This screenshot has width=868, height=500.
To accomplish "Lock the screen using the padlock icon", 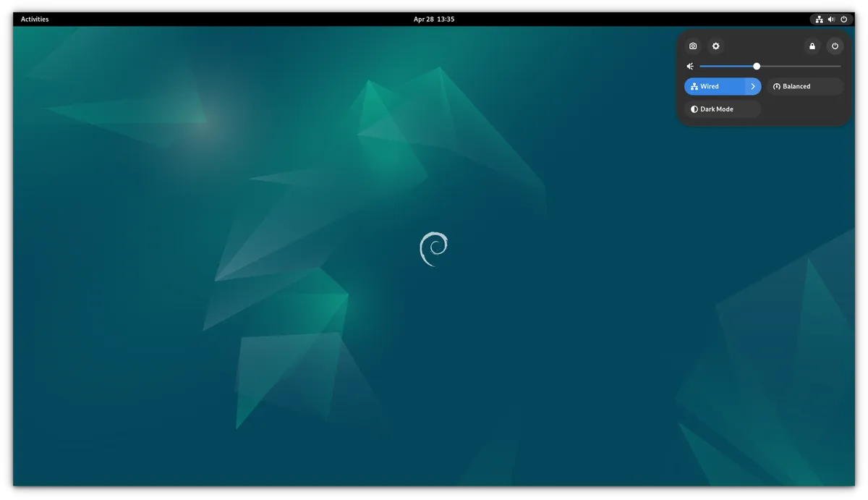I will pyautogui.click(x=812, y=46).
